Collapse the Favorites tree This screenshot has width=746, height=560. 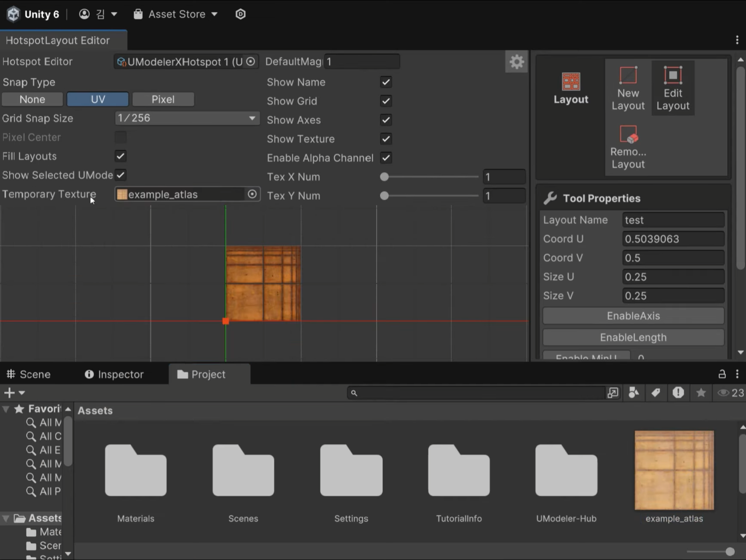[x=6, y=409]
